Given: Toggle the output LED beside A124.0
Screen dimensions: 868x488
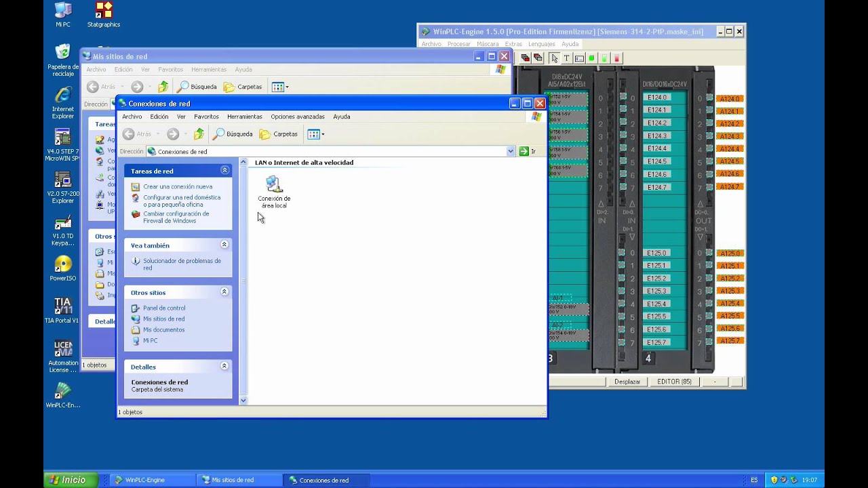Looking at the screenshot, I should coord(709,98).
